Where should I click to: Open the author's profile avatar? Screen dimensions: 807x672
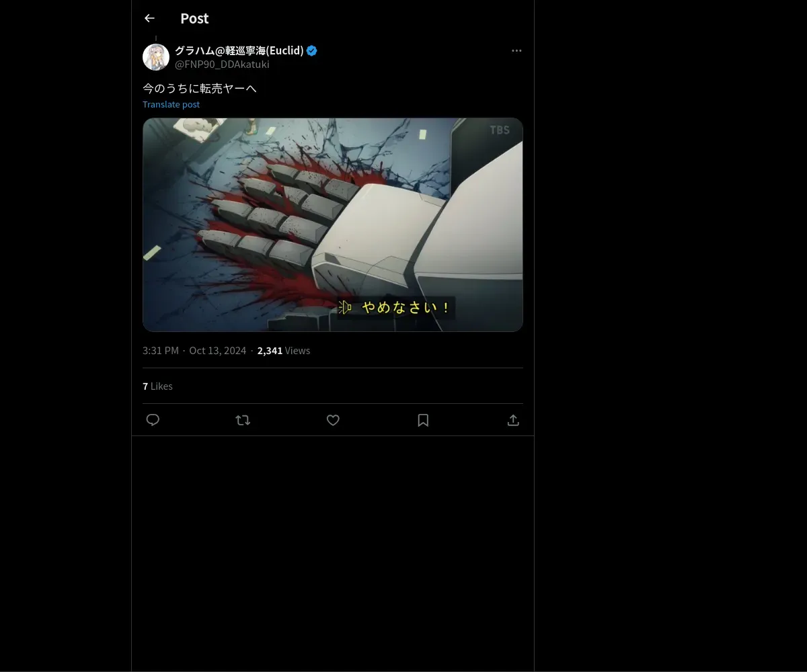coord(156,57)
